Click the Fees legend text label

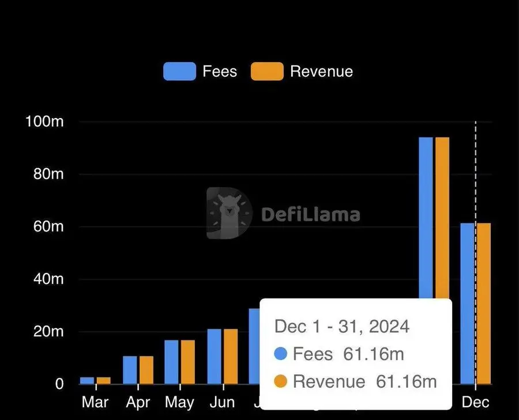220,71
